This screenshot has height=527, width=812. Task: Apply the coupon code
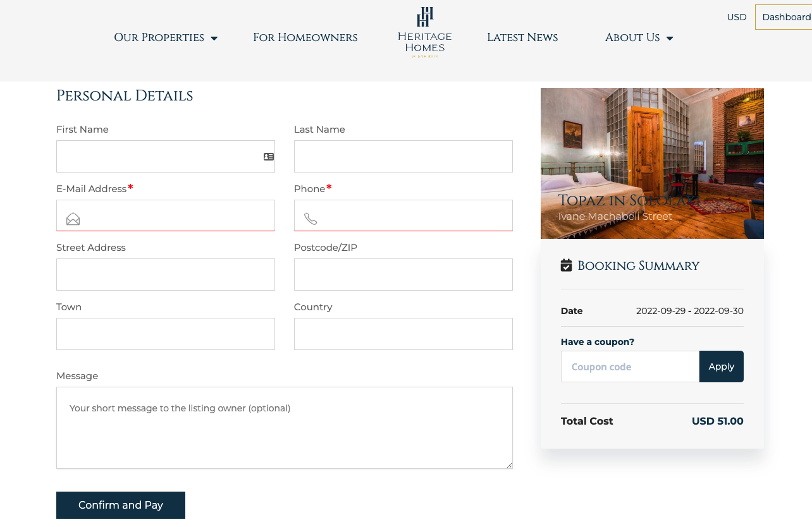coord(722,366)
